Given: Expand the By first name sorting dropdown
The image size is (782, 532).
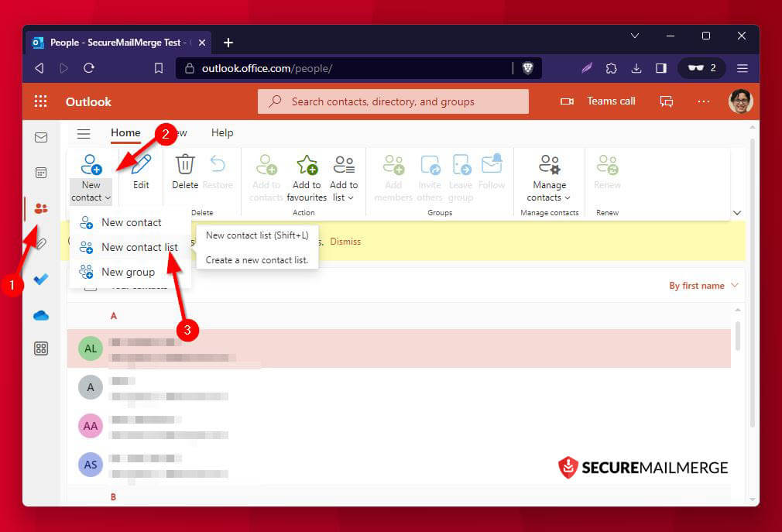Looking at the screenshot, I should coord(703,285).
